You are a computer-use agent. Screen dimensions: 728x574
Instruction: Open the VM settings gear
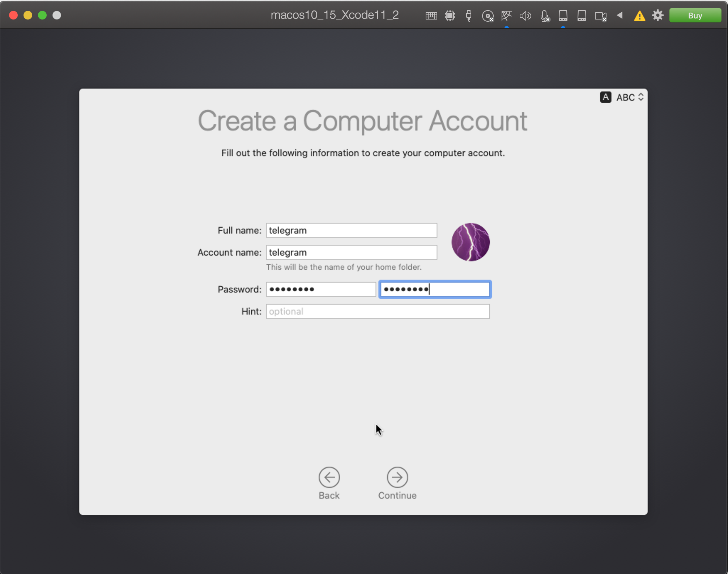pyautogui.click(x=658, y=15)
